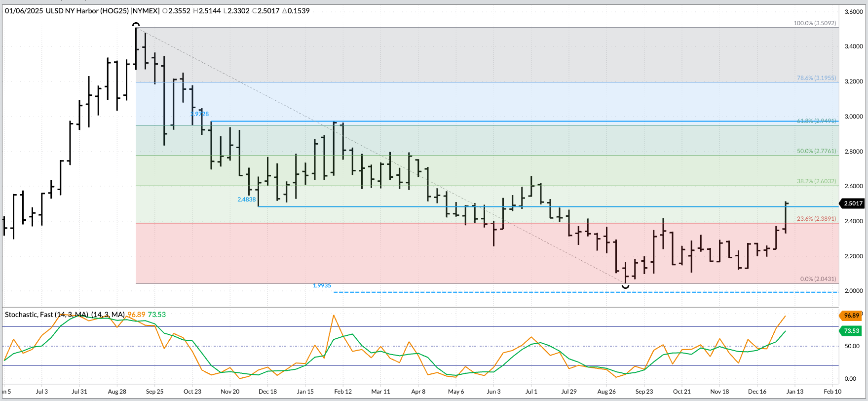
Task: Select the 78.6% (3.1955) retracement label
Action: [816, 78]
